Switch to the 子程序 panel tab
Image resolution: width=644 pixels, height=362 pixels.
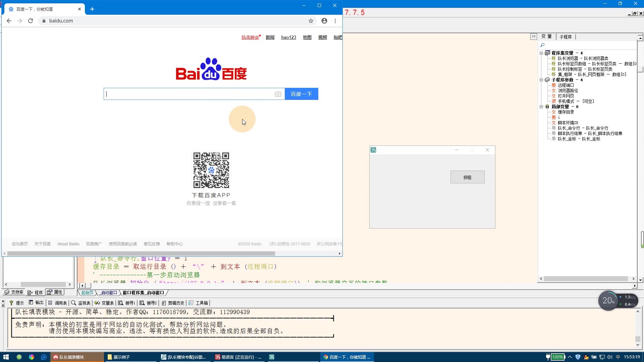(x=566, y=37)
